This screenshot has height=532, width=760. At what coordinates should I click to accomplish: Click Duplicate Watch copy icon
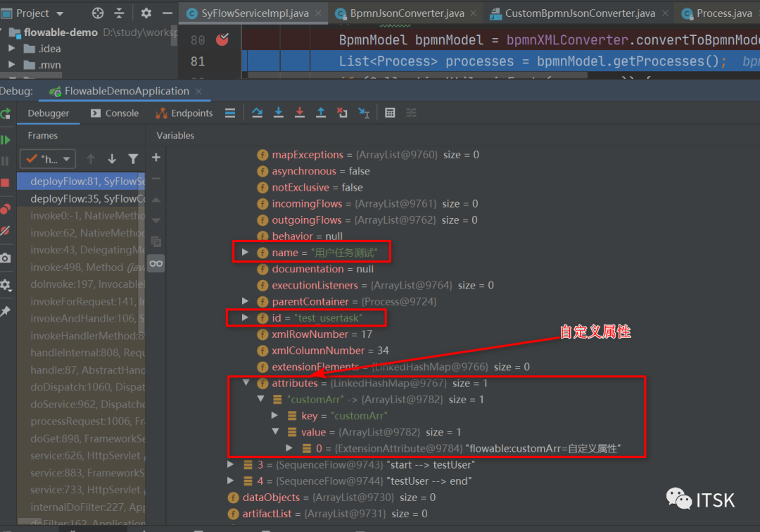(x=156, y=241)
